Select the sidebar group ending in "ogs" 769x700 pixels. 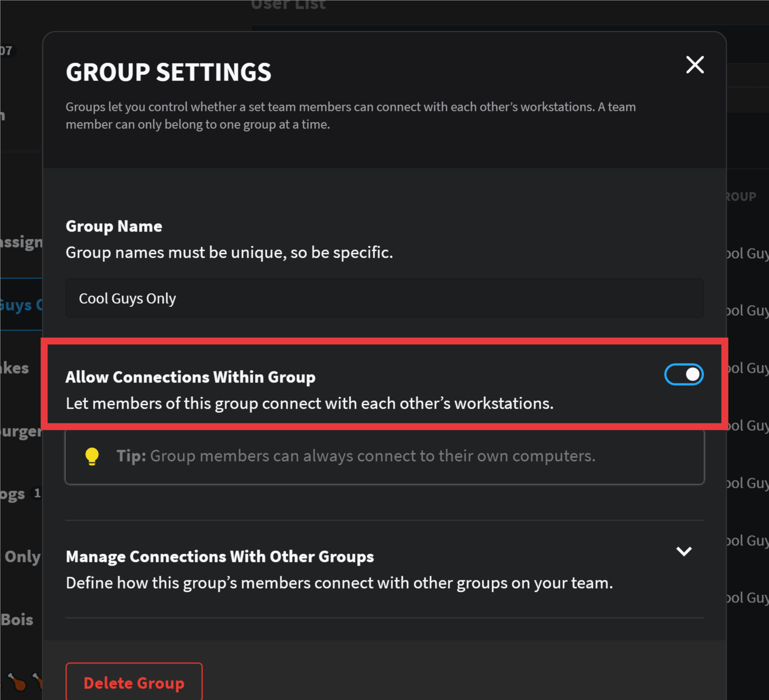click(13, 494)
